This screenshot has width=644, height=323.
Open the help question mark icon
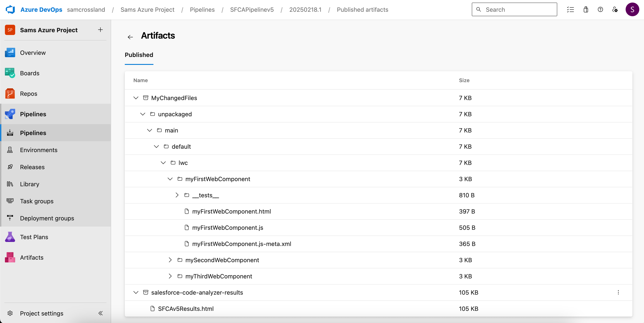coord(600,9)
